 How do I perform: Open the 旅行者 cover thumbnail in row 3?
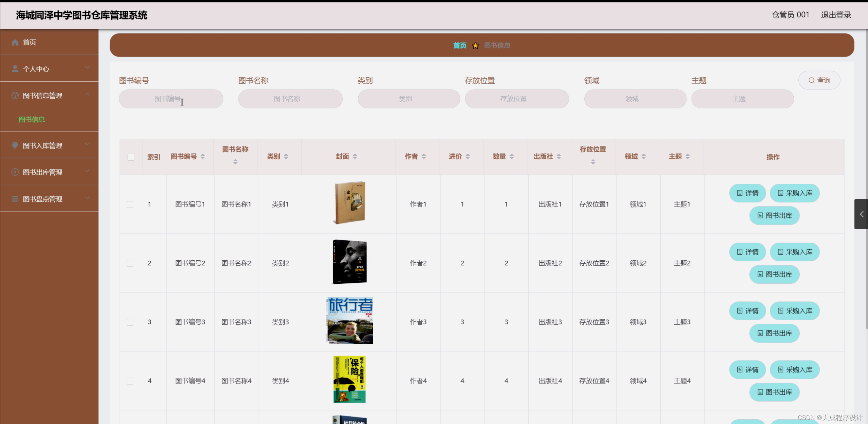point(350,321)
